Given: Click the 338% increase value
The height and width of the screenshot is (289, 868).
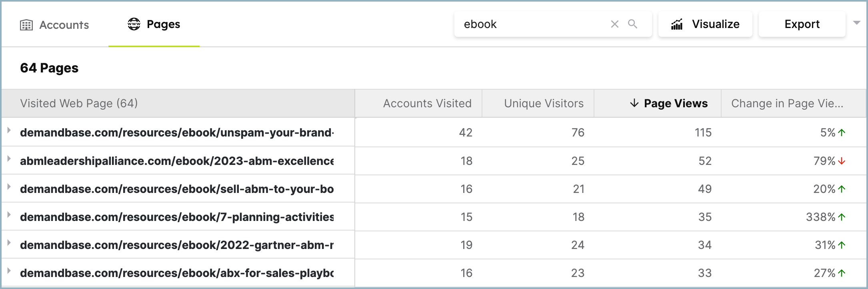Looking at the screenshot, I should click(820, 217).
